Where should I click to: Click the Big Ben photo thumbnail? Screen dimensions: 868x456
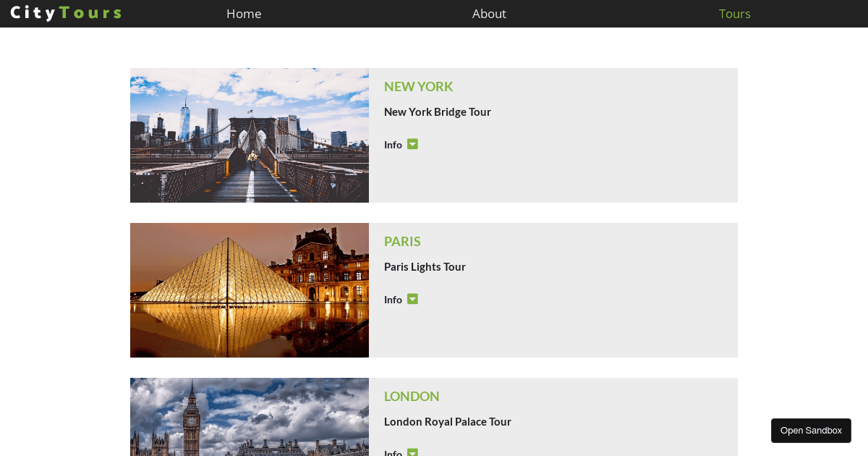point(249,417)
